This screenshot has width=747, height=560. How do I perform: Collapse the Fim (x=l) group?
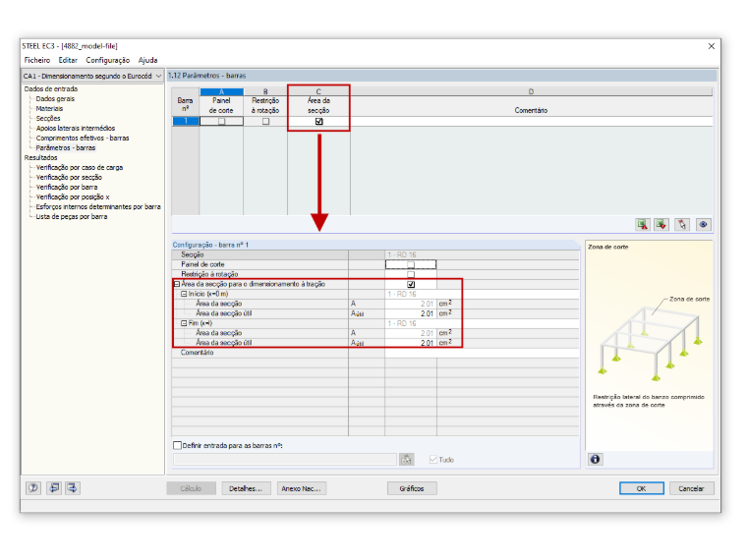click(184, 323)
